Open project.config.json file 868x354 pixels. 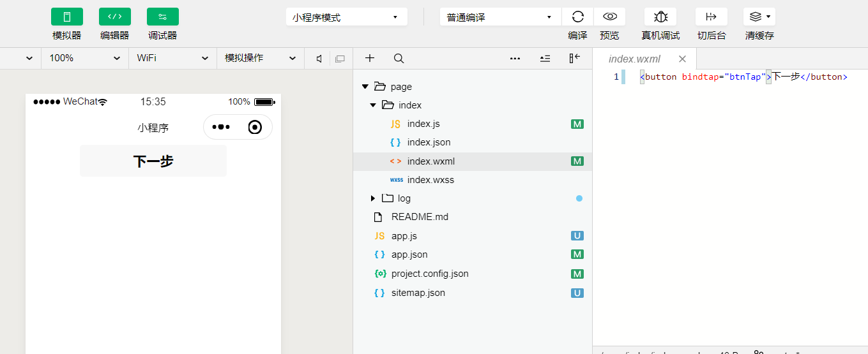pos(430,274)
